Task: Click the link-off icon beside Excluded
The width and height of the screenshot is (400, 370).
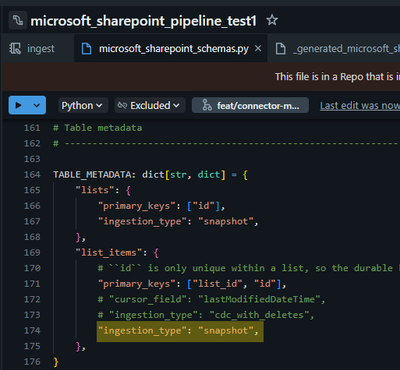Action: [x=122, y=106]
